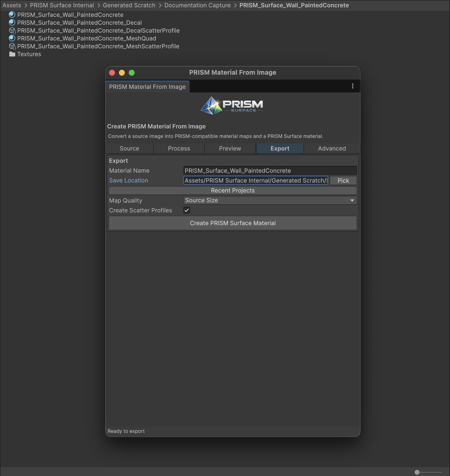
Task: Click the green zoom window button
Action: [132, 73]
